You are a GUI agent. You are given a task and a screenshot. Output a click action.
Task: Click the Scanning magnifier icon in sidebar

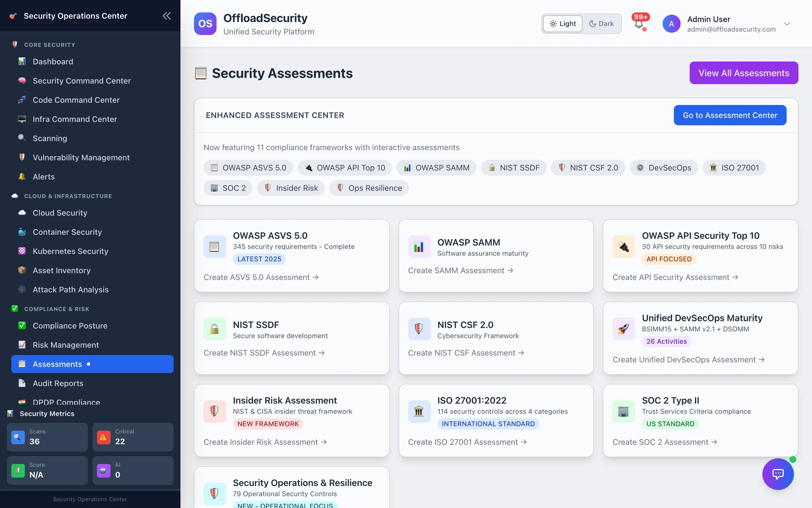tap(22, 138)
